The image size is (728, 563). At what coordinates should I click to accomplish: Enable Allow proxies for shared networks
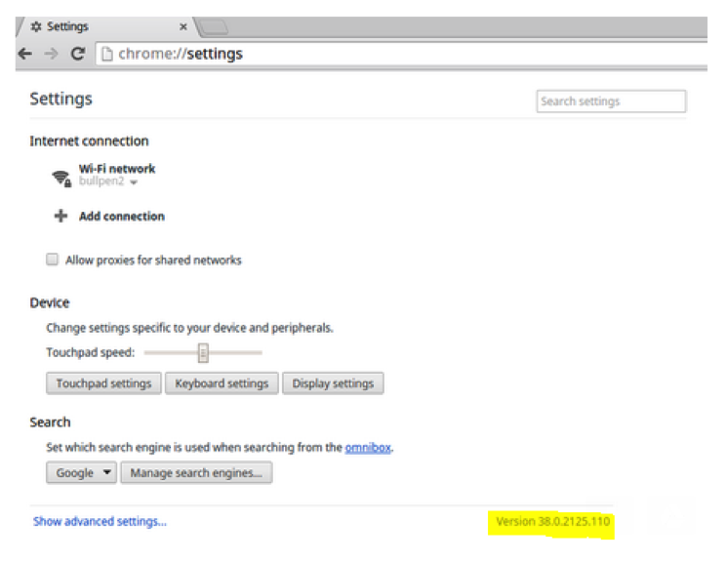(52, 261)
